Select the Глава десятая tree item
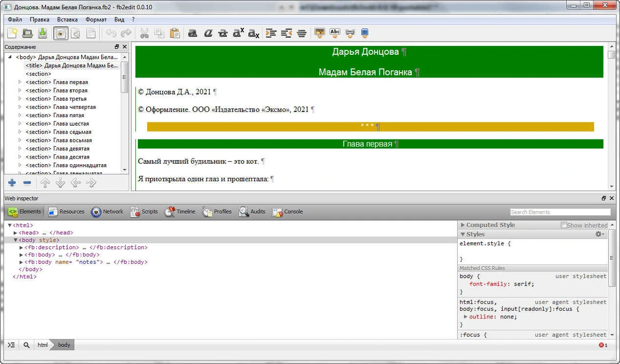 click(57, 156)
